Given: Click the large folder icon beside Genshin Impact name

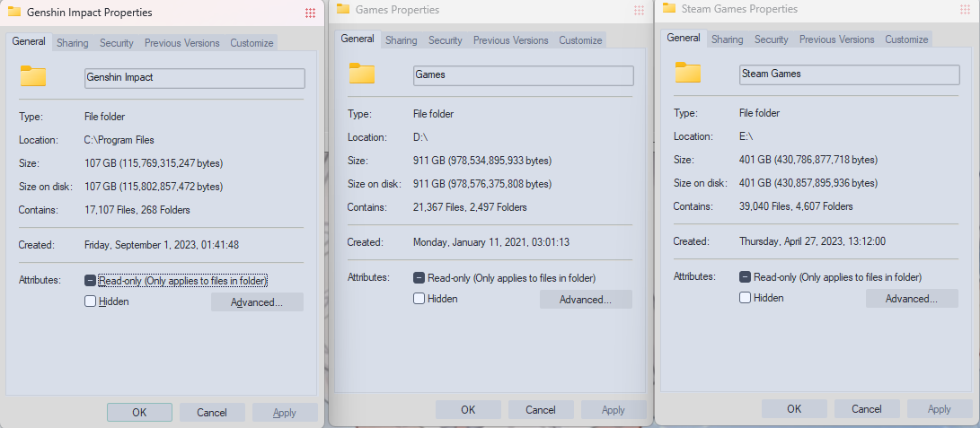Looking at the screenshot, I should 33,76.
